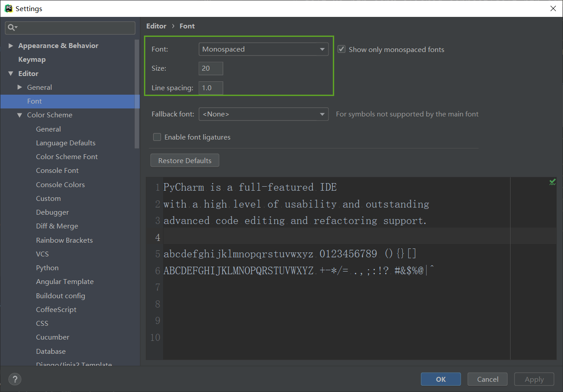Viewport: 563px width, 392px height.
Task: Open Color Scheme Font settings
Action: [67, 156]
